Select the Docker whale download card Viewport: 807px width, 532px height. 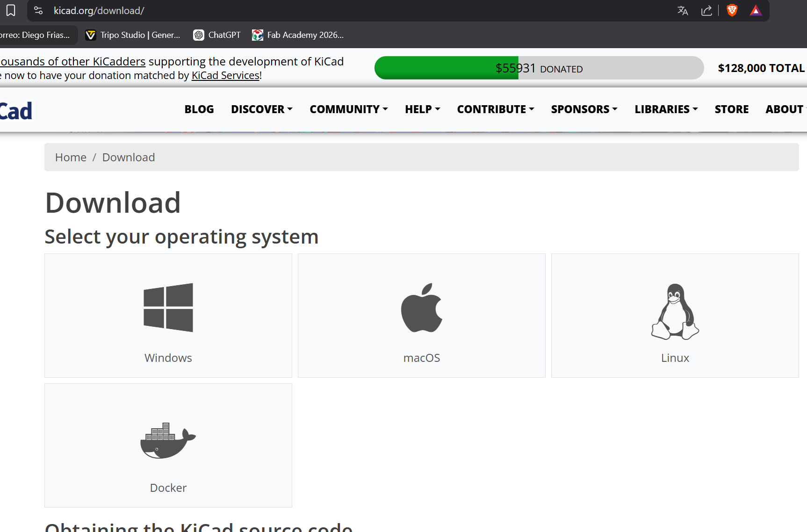pyautogui.click(x=168, y=446)
